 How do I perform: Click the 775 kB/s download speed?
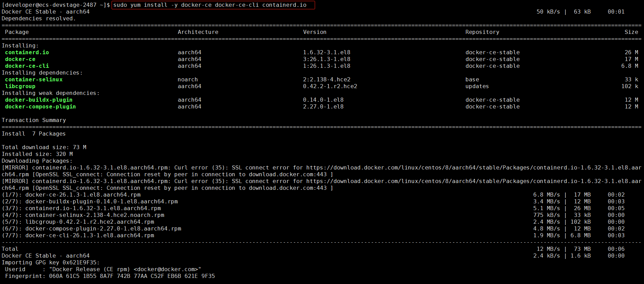[547, 215]
